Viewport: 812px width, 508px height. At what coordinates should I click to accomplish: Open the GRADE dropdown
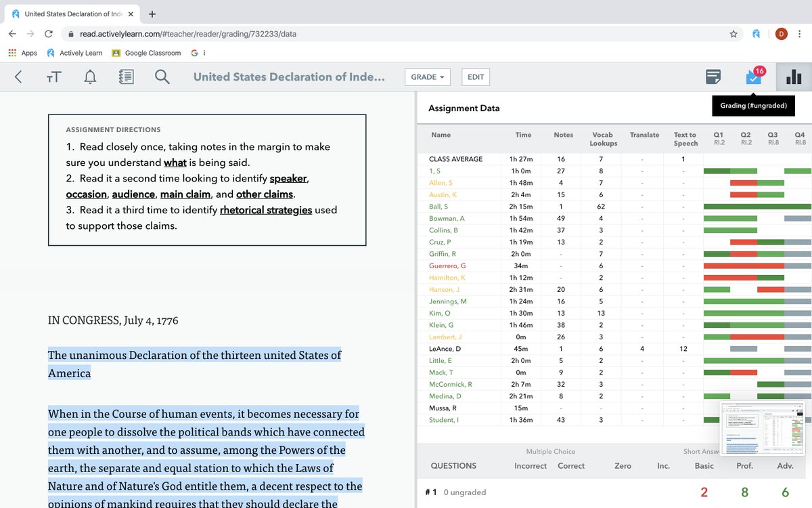[x=427, y=77]
